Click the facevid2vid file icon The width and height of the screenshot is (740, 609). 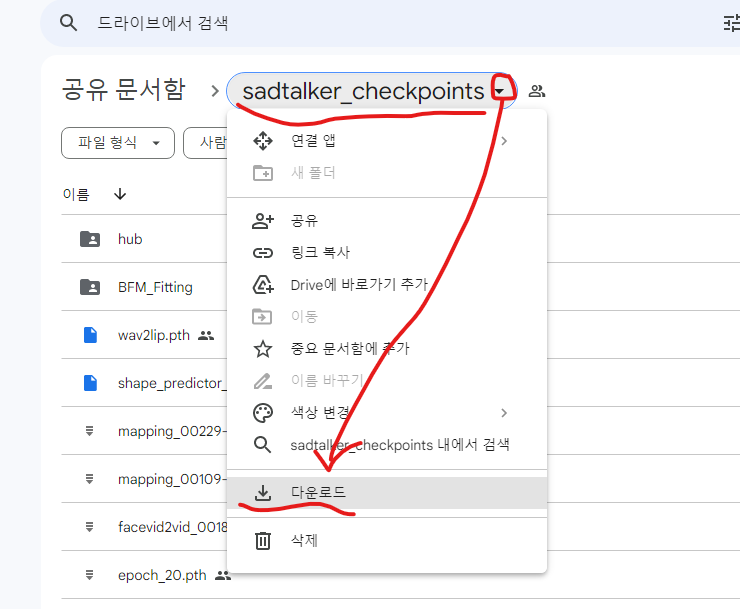[x=89, y=526]
